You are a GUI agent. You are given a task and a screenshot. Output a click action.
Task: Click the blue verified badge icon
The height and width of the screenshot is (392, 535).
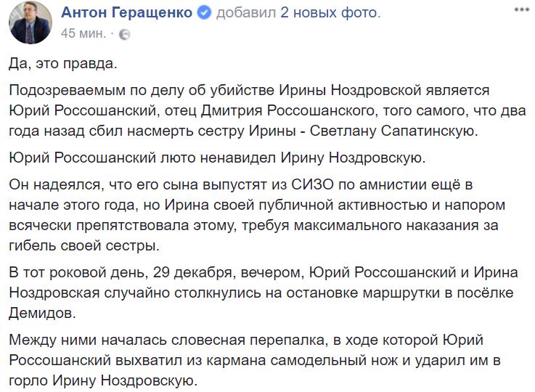pos(205,14)
